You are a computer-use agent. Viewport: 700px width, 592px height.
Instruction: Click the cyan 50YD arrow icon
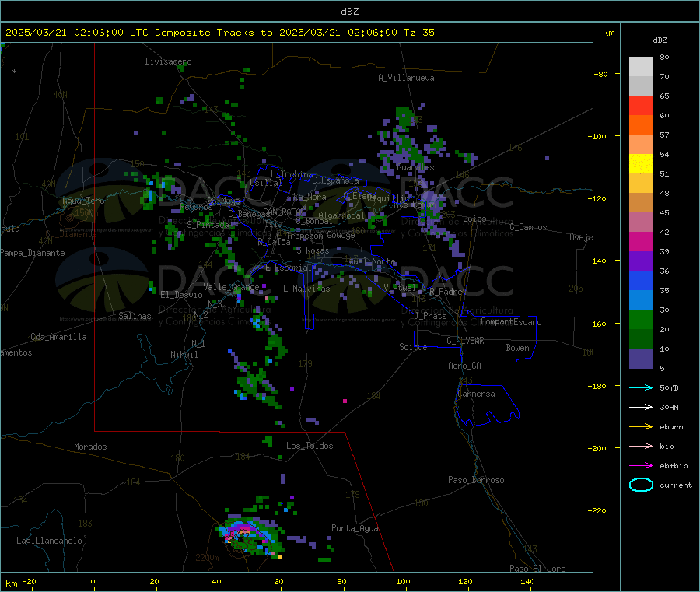coord(641,387)
